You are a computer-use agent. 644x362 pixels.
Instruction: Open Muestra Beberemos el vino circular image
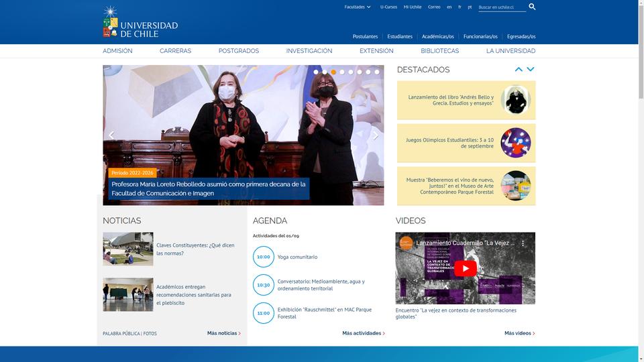[x=515, y=186]
